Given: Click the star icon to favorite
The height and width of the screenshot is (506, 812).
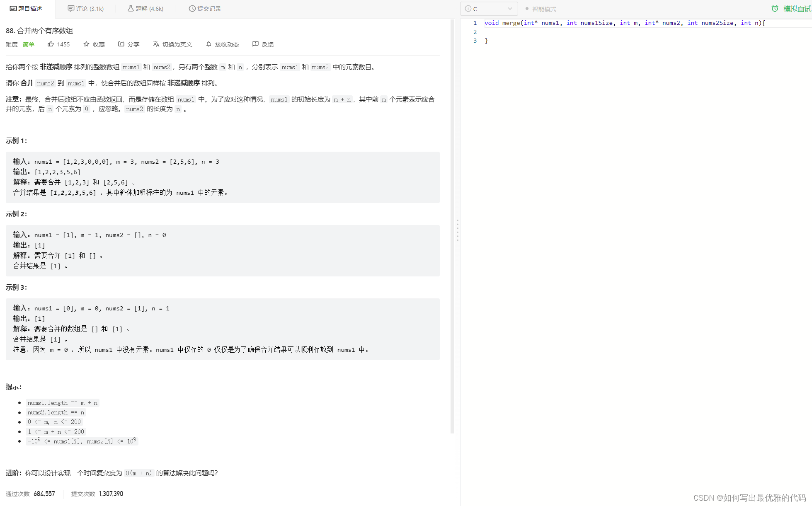Looking at the screenshot, I should point(86,44).
